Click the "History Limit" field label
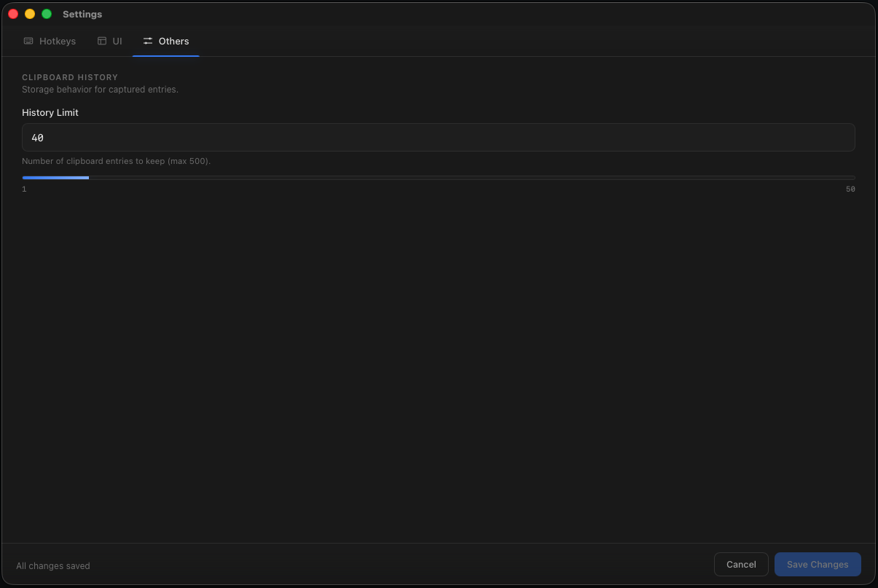The image size is (878, 588). pos(50,113)
